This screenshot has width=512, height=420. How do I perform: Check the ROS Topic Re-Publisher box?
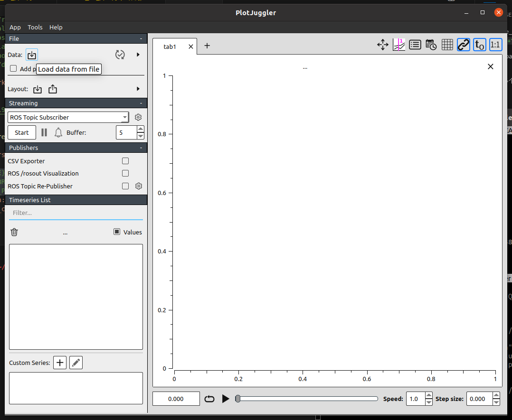125,186
